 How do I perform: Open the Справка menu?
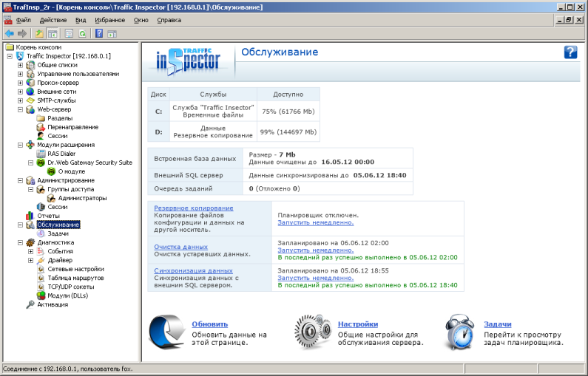point(169,20)
